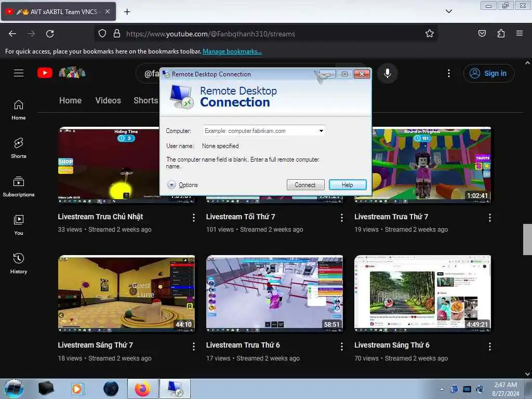Reload the page with the refresh icon
The image size is (532, 399).
tap(50, 34)
